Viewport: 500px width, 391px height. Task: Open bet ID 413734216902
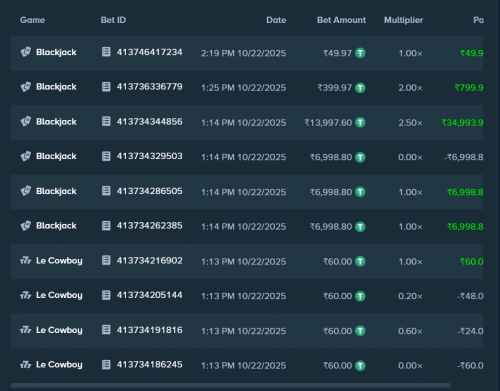[149, 260]
